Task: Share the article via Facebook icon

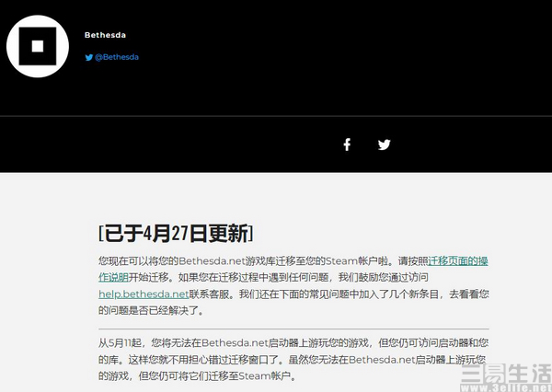Action: pos(347,144)
